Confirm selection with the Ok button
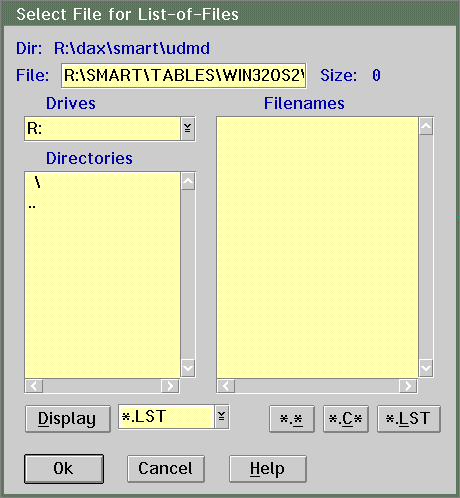Screen dimensions: 460x498 (64, 469)
